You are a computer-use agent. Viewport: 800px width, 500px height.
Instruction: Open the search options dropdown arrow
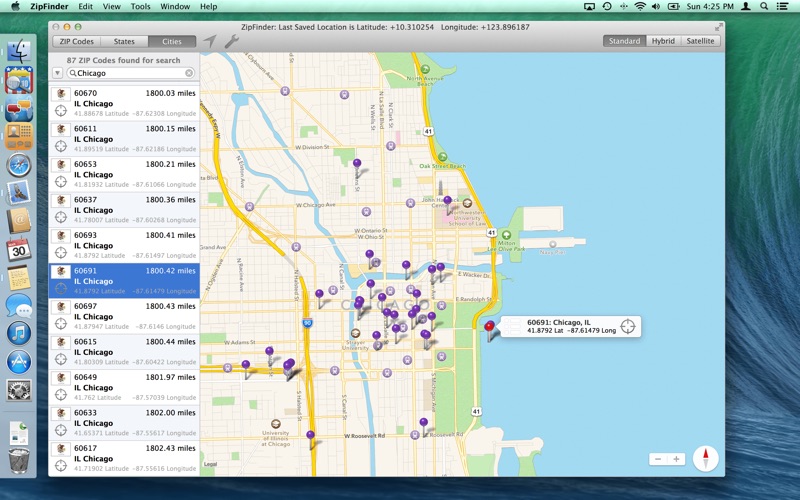tap(57, 73)
